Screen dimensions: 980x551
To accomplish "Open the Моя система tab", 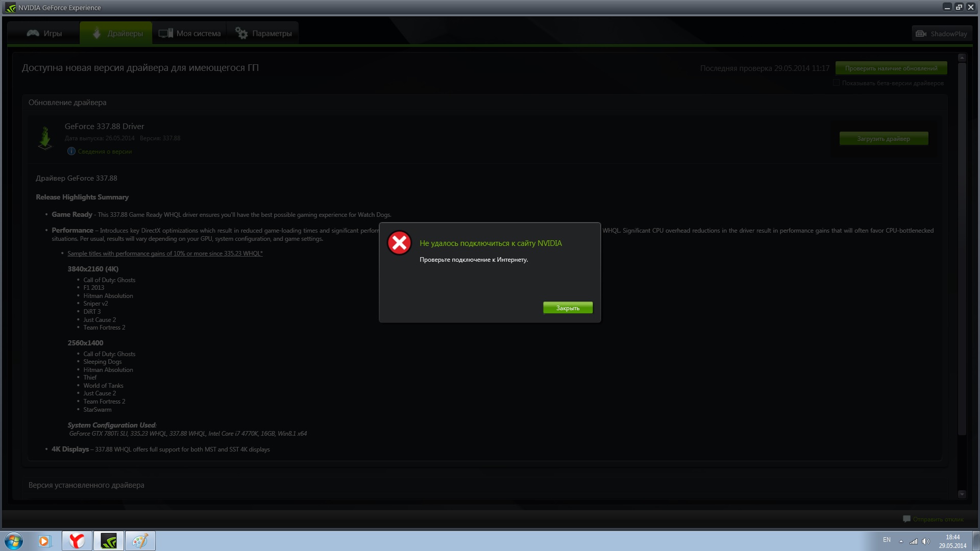I will pos(189,33).
